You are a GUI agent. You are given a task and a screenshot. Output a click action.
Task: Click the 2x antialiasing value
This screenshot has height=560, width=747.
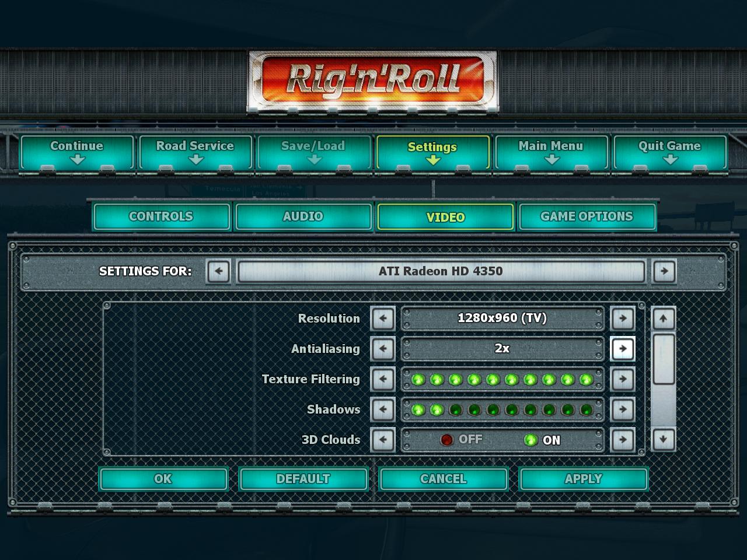click(502, 349)
